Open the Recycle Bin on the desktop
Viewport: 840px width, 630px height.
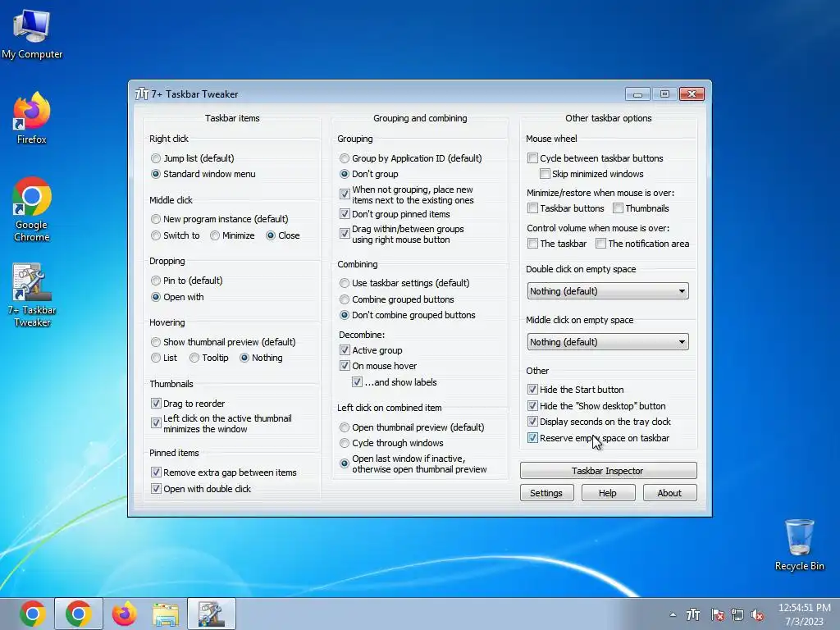coord(799,545)
